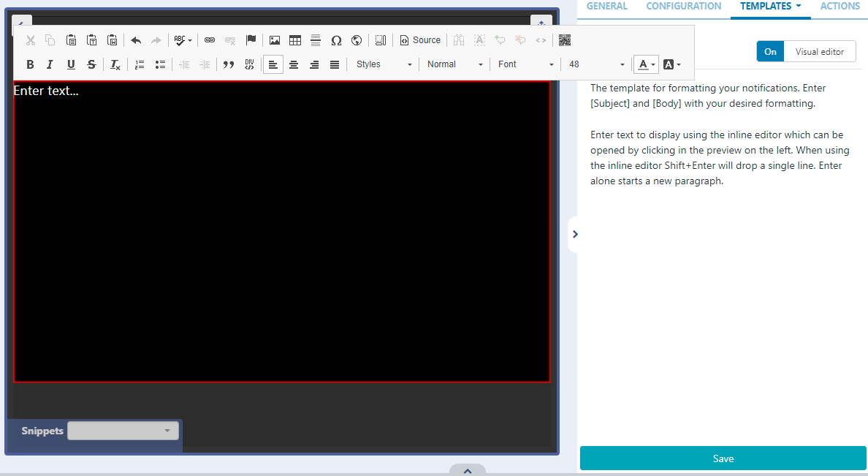Open the text color picker

pos(645,64)
